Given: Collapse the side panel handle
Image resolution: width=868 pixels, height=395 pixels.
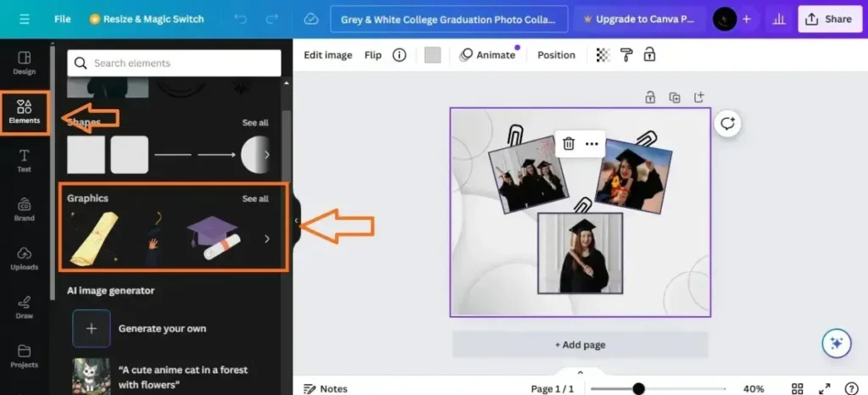Looking at the screenshot, I should [x=296, y=220].
